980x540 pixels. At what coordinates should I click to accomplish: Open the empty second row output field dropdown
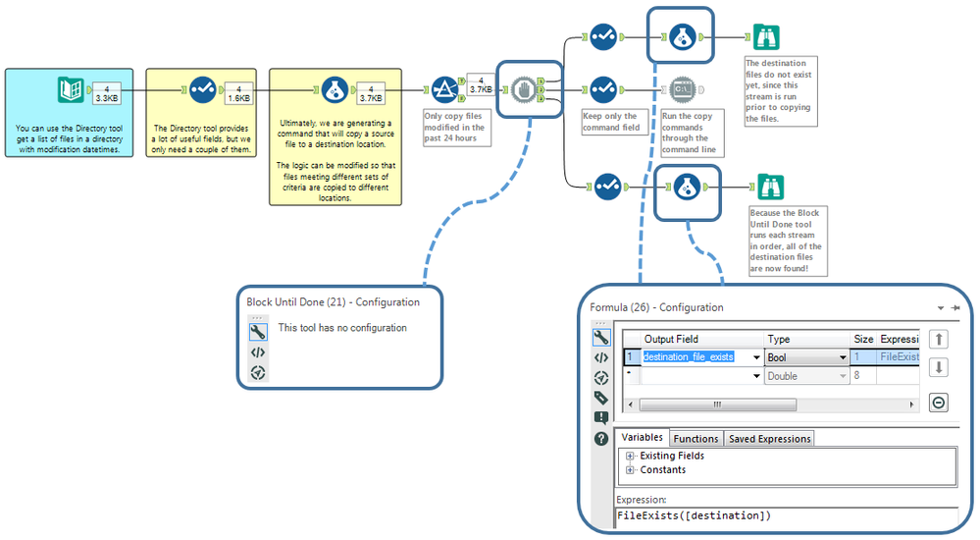point(756,376)
